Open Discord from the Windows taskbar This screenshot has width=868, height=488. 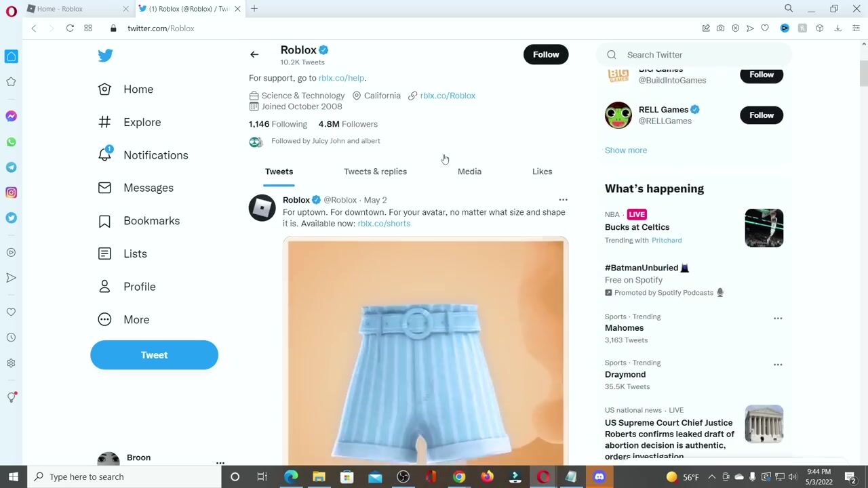599,477
